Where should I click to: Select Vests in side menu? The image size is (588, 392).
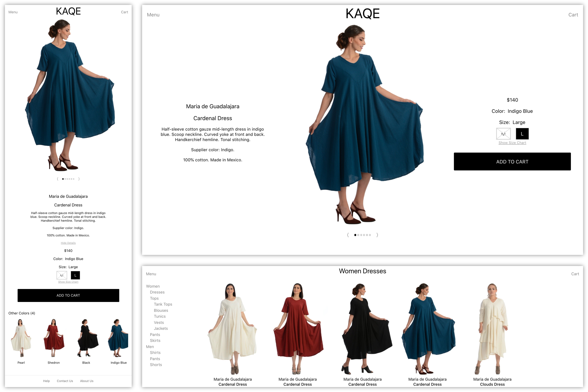click(x=159, y=323)
